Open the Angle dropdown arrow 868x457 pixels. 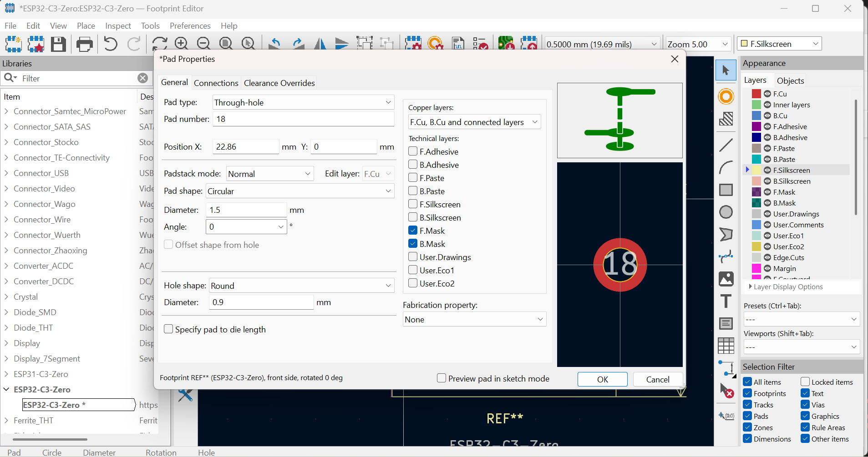(x=281, y=226)
